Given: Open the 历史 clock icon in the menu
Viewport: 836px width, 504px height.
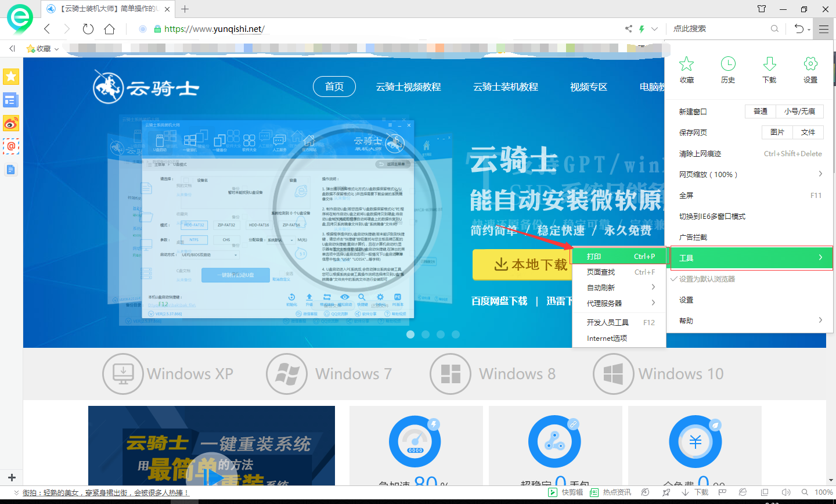Looking at the screenshot, I should click(x=727, y=69).
